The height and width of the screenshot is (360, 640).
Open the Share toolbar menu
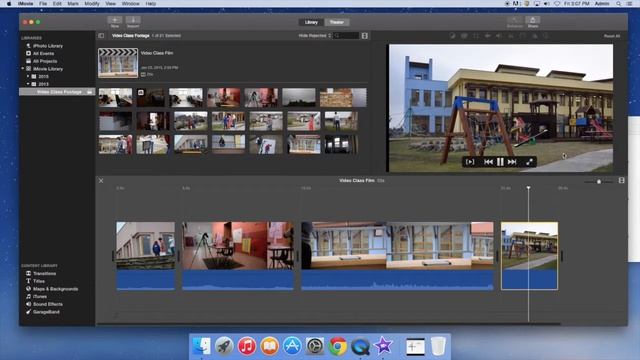tap(533, 22)
